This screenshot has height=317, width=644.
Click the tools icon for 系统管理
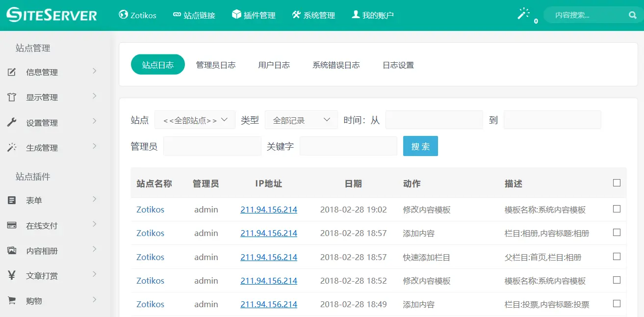296,15
